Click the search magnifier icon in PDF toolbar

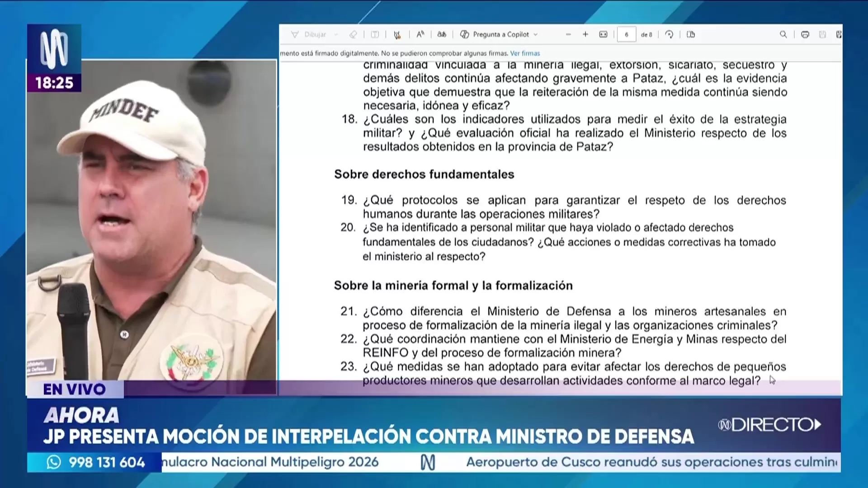[783, 34]
